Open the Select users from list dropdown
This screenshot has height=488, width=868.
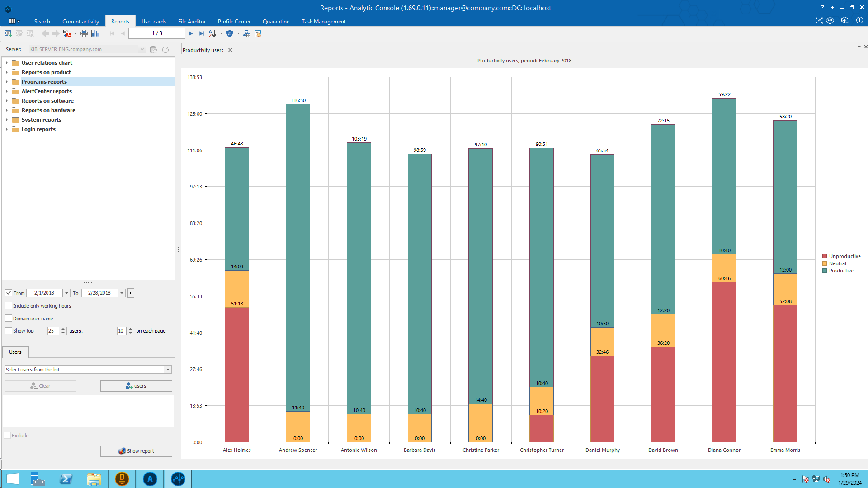168,370
